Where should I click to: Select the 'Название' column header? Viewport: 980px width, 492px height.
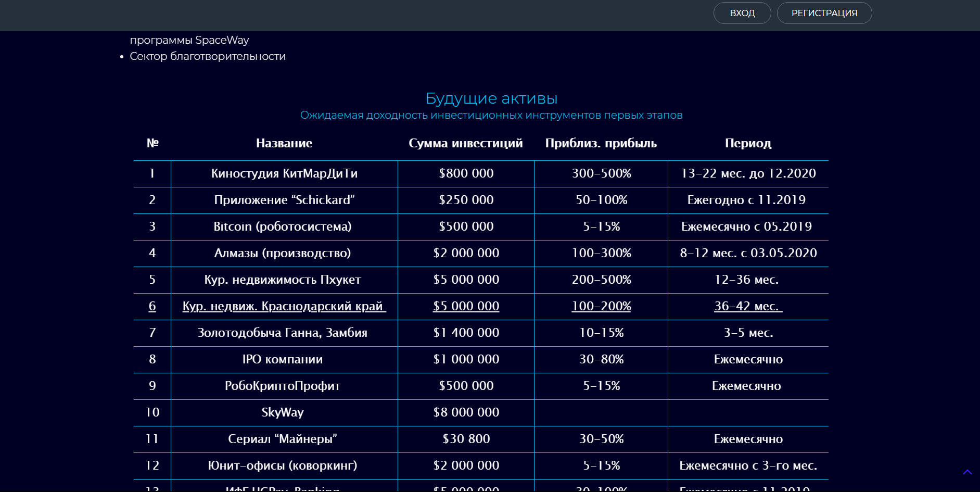284,143
